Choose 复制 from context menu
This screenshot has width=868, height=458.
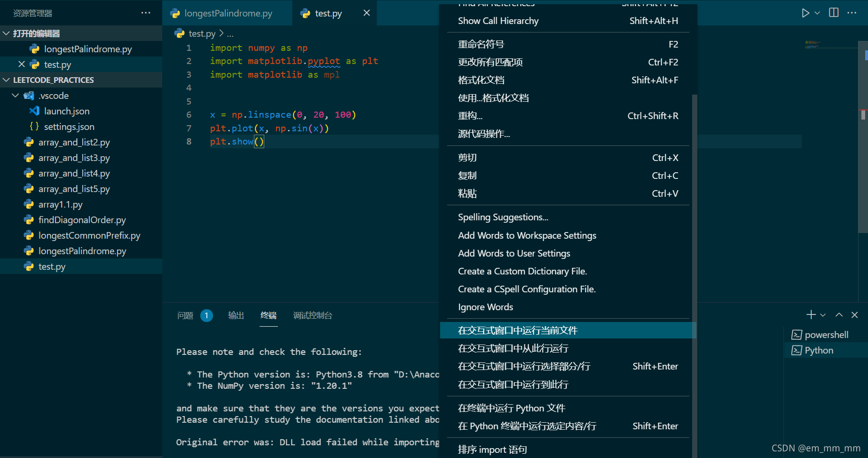pos(568,176)
